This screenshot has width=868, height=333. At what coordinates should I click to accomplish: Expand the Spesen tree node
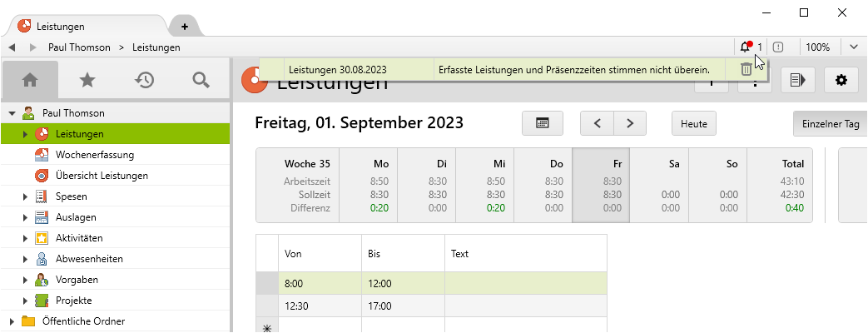[25, 197]
